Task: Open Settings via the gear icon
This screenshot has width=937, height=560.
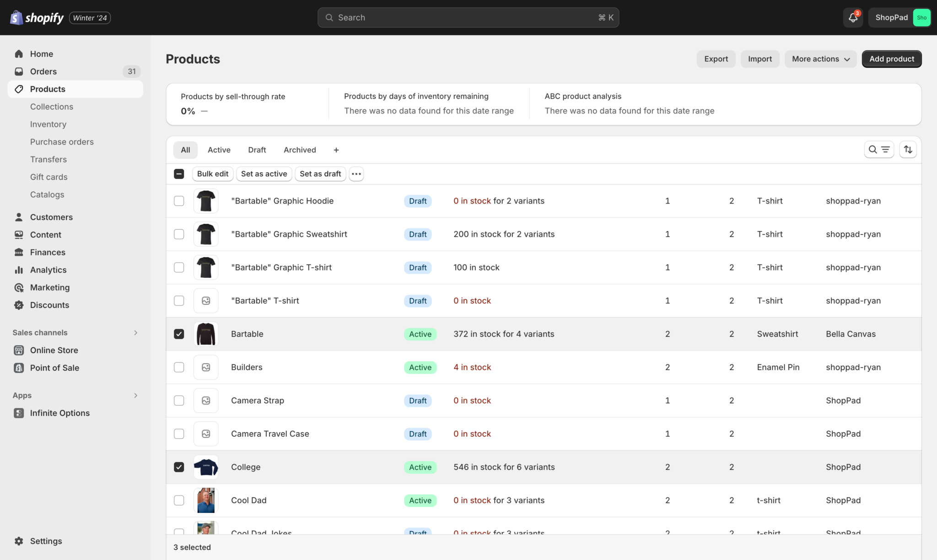Action: 19,541
